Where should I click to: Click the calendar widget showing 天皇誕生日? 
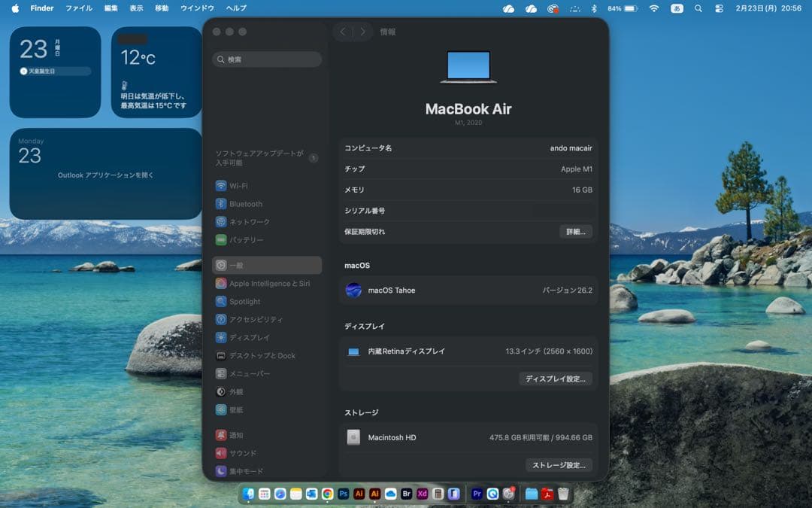(56, 72)
